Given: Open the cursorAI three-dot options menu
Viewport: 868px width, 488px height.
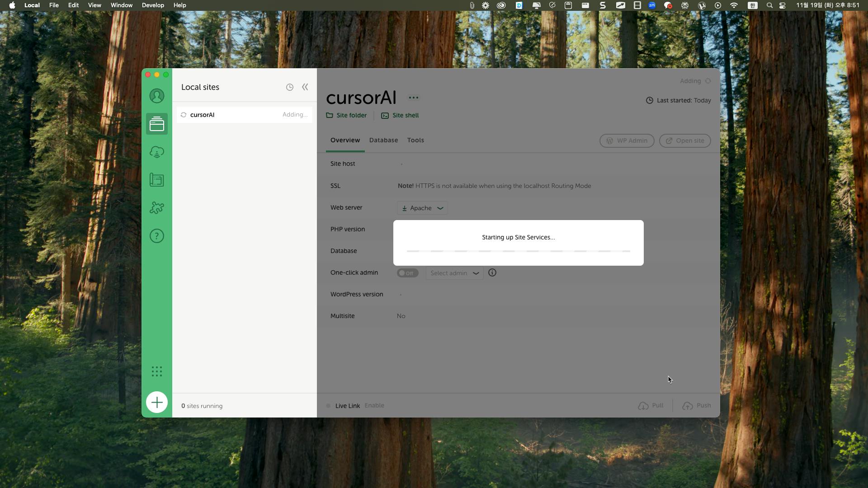Looking at the screenshot, I should point(413,98).
